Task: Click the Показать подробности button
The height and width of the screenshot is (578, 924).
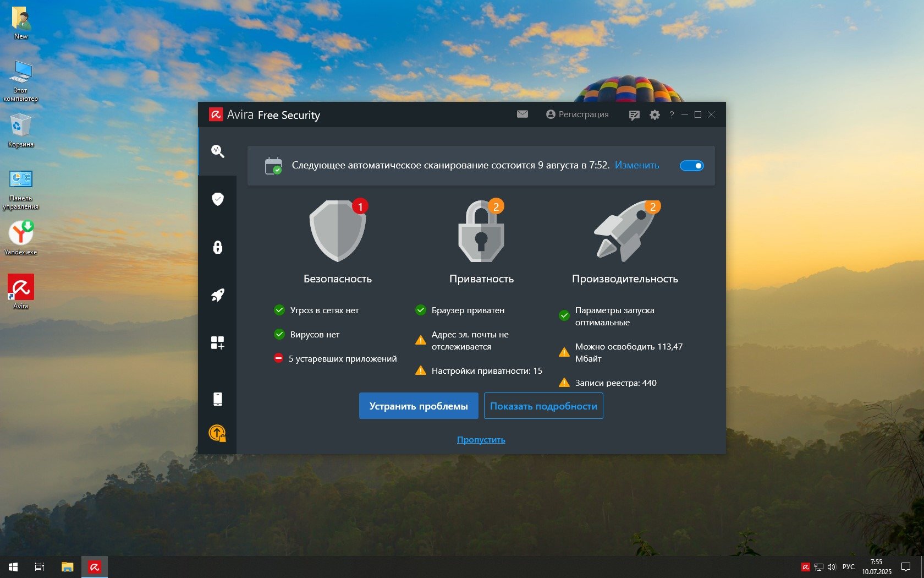Action: (x=543, y=406)
